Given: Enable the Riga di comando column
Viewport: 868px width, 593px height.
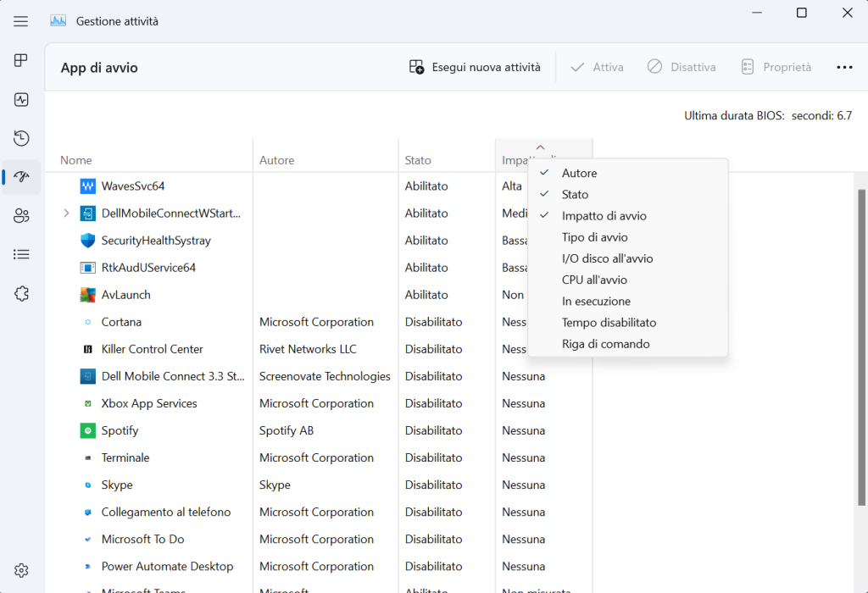Looking at the screenshot, I should pos(628,344).
